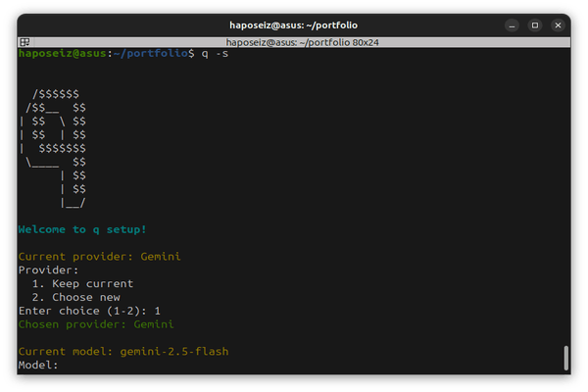Click the terminal split-layout grid icon
Screen dimensions: 588x392
(24, 42)
